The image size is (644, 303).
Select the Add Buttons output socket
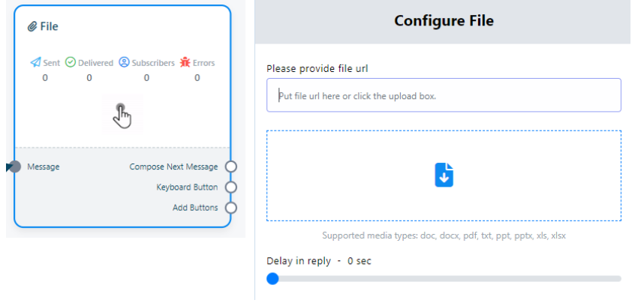point(231,208)
